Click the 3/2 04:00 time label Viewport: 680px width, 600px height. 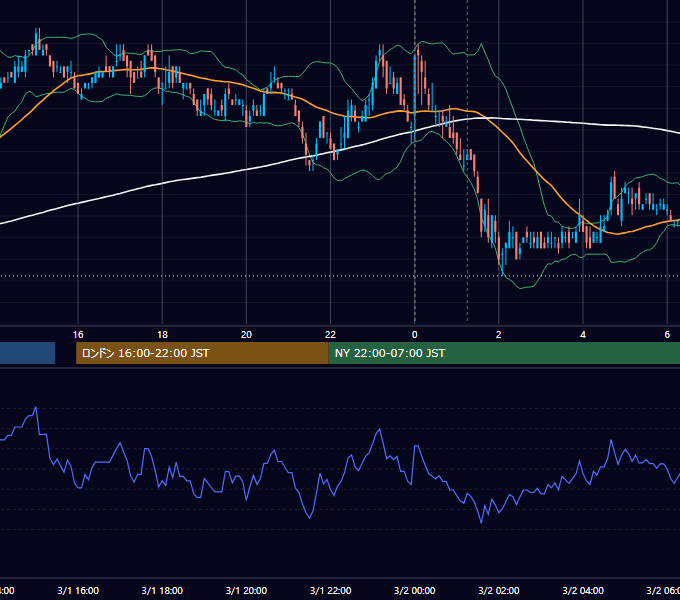583,590
